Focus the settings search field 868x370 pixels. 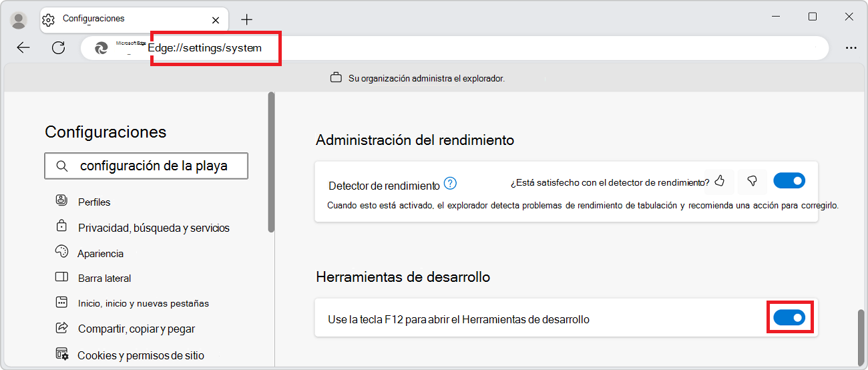(146, 166)
